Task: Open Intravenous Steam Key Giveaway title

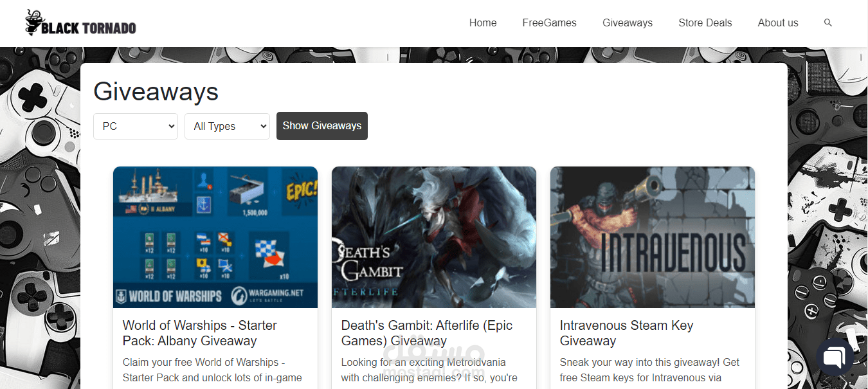Action: [x=627, y=333]
